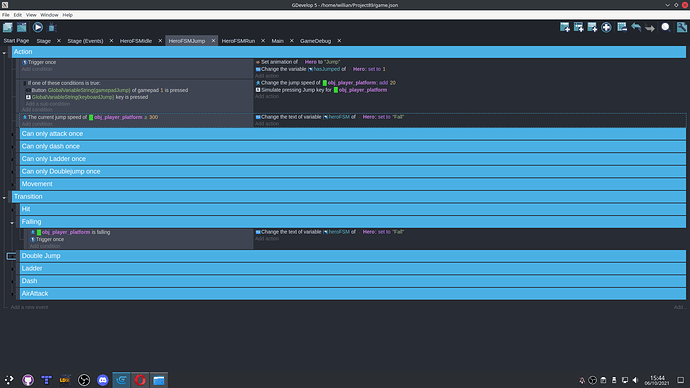690x388 pixels.
Task: Open the Tiled-style T taskbar icon
Action: (x=46, y=380)
